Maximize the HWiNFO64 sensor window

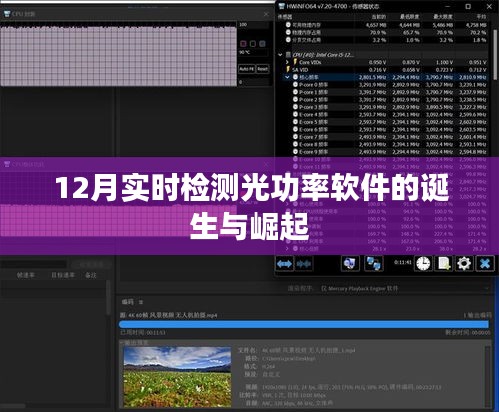(x=468, y=6)
